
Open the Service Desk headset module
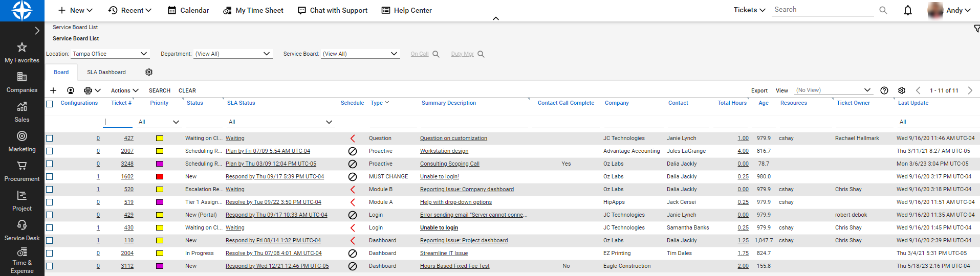point(22,225)
